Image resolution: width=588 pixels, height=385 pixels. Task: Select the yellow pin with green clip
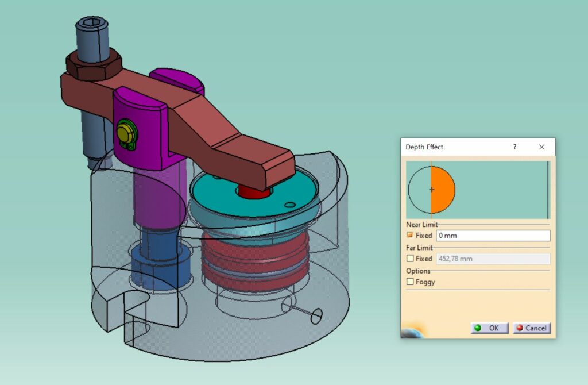(125, 133)
